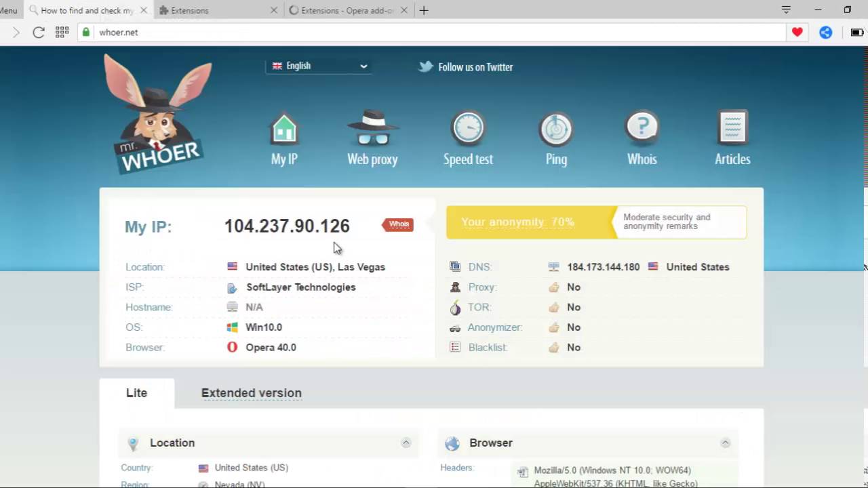Click the blue share icon in address bar
Viewport: 868px width, 488px height.
[825, 32]
